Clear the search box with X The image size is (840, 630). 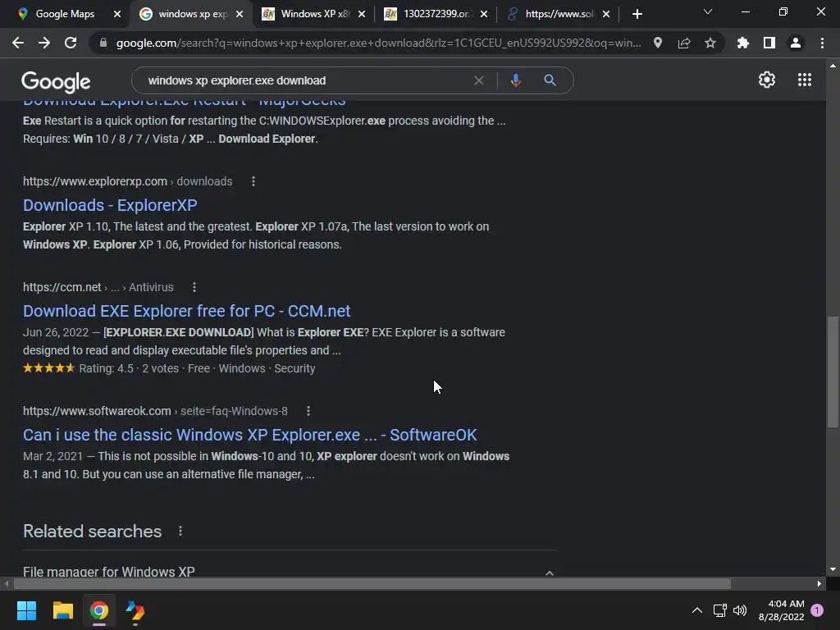click(479, 80)
